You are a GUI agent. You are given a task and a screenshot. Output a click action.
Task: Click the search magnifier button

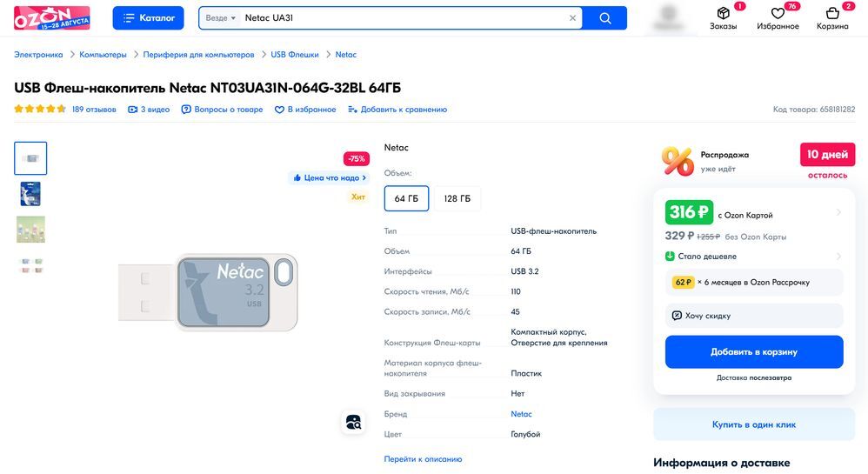coord(605,18)
